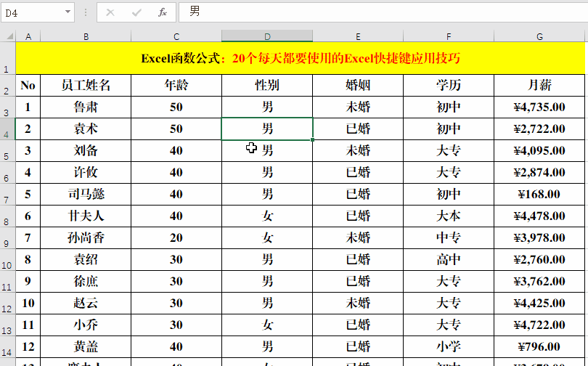588x366 pixels.
Task: Open the Name Box dropdown arrow
Action: click(68, 12)
